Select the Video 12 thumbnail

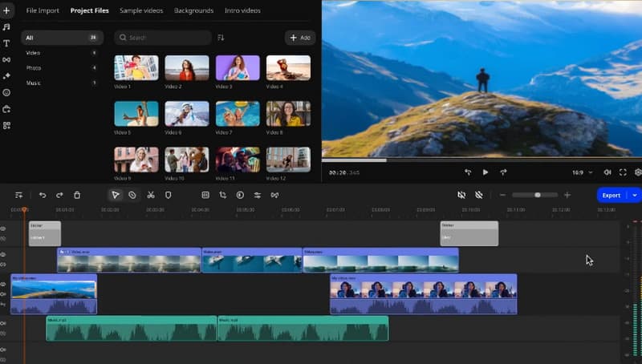(x=288, y=160)
